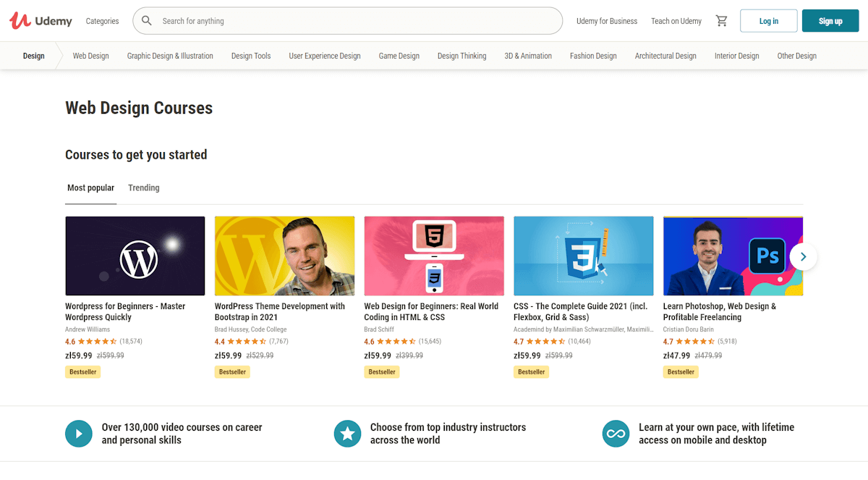Click Learn at your own pace text

(716, 434)
